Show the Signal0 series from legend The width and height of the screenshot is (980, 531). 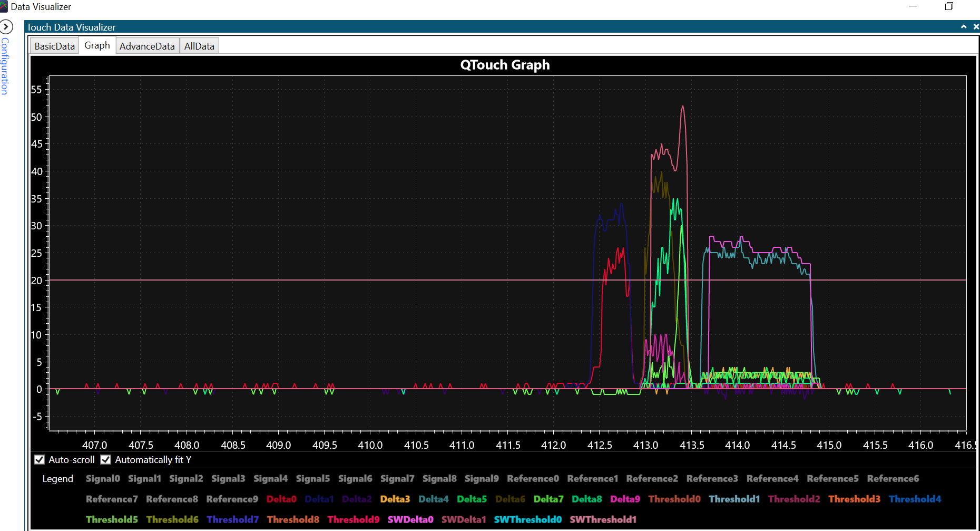[103, 479]
